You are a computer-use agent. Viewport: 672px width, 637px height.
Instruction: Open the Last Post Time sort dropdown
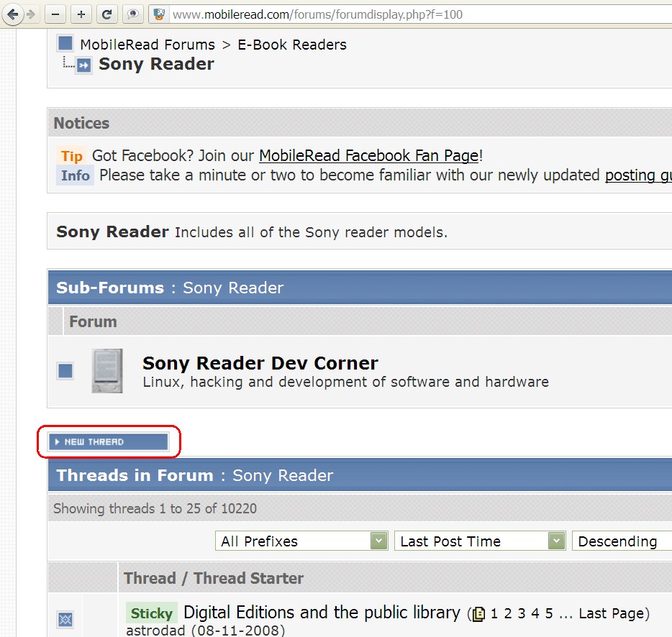click(x=480, y=541)
